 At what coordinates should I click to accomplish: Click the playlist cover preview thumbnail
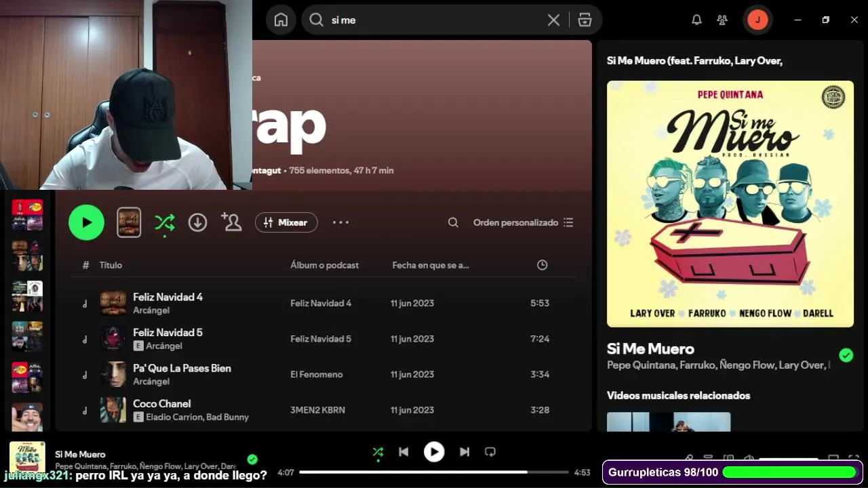click(129, 222)
